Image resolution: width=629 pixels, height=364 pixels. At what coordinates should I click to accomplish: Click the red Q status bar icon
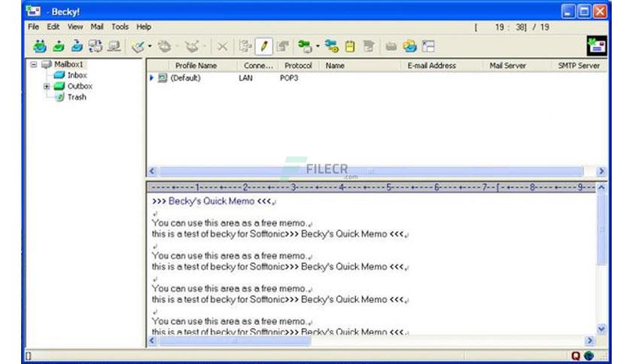(x=576, y=356)
